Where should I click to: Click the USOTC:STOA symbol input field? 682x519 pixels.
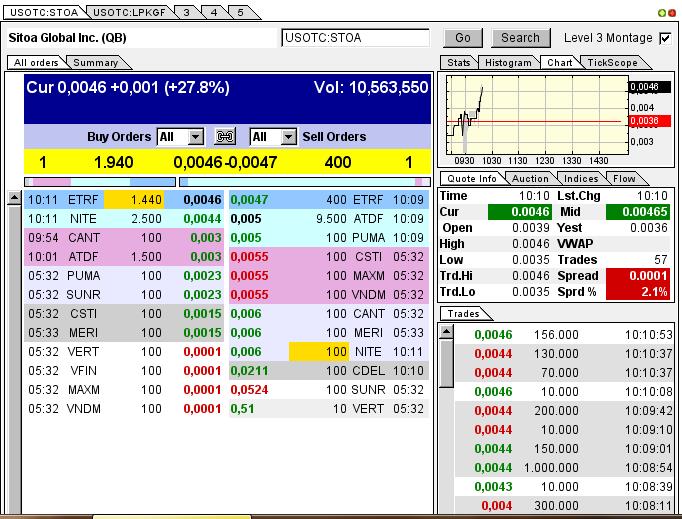click(355, 38)
